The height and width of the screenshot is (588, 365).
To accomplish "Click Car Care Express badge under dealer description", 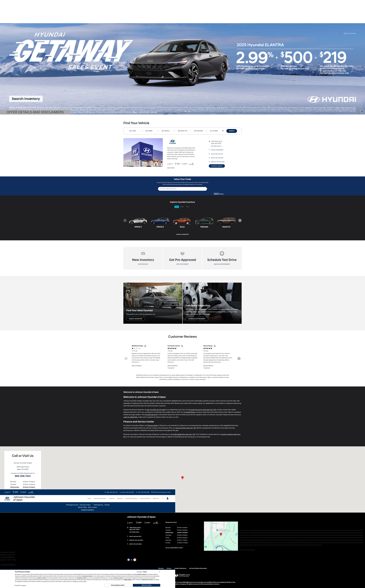I will point(170,164).
